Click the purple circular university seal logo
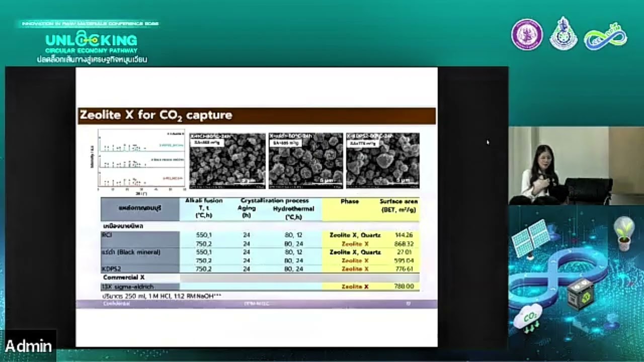The width and height of the screenshot is (644, 362). (527, 35)
